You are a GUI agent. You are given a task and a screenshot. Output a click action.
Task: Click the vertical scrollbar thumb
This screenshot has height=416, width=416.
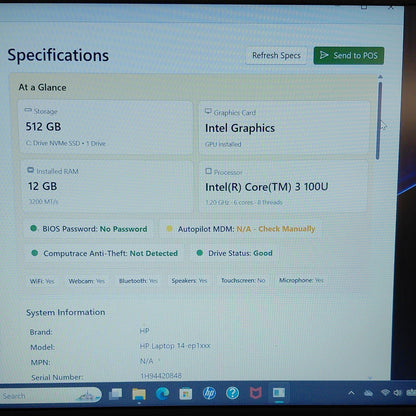pyautogui.click(x=379, y=121)
